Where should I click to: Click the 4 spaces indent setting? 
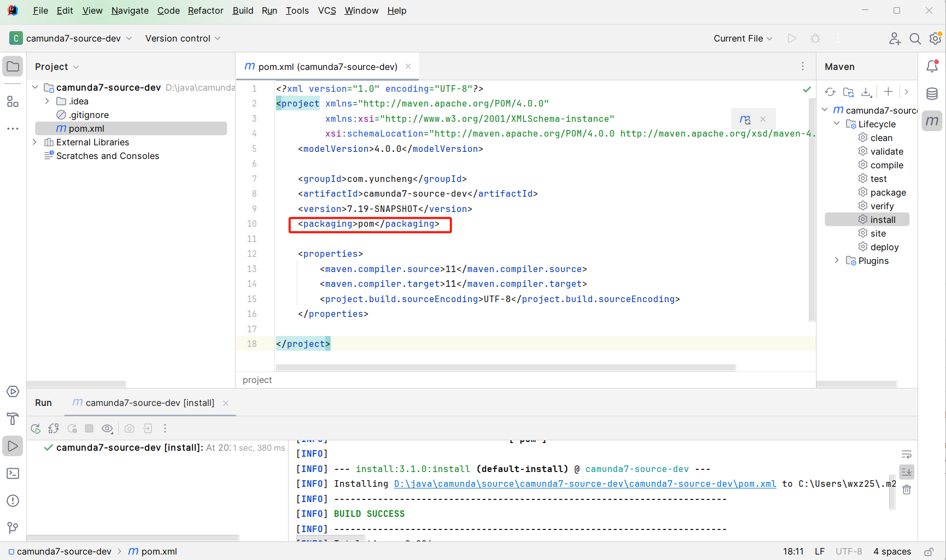892,552
